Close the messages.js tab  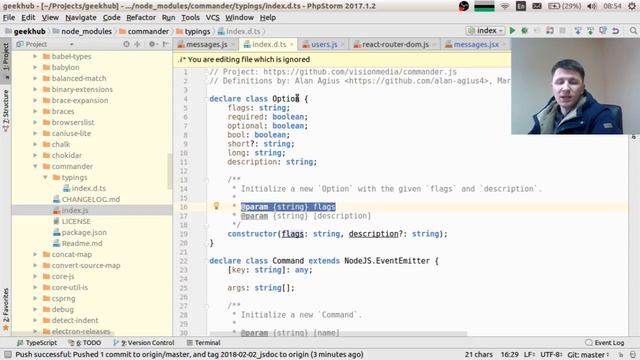click(x=233, y=44)
